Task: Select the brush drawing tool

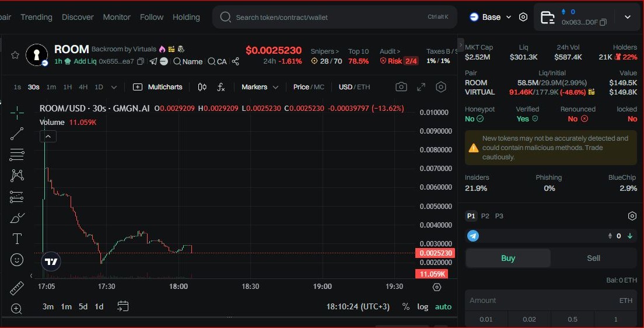Action: pyautogui.click(x=17, y=218)
